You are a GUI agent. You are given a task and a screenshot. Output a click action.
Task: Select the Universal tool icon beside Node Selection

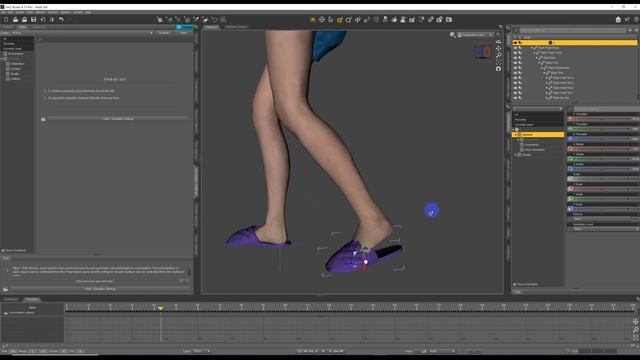(322, 20)
